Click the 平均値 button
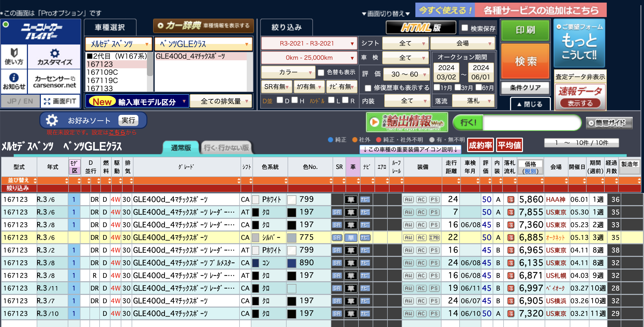 (510, 145)
